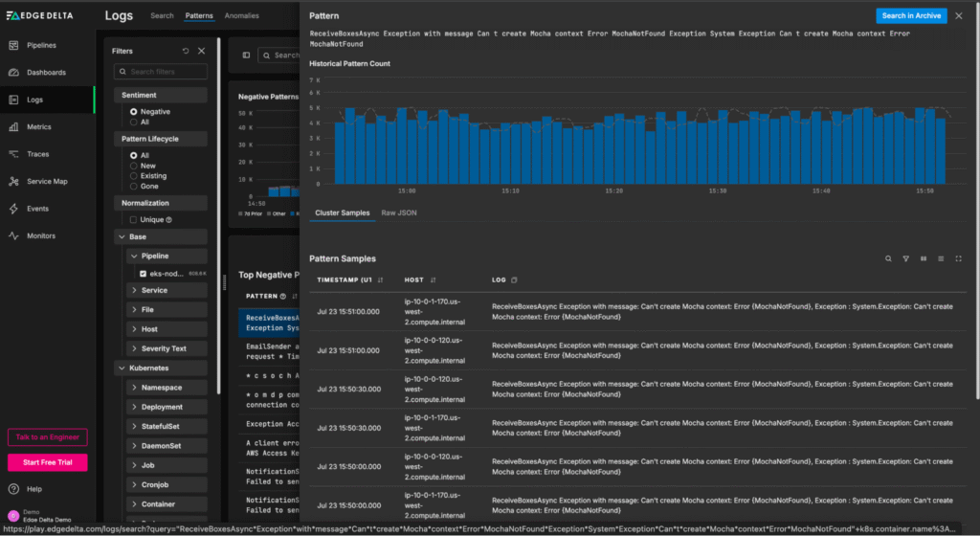This screenshot has height=536, width=980.
Task: Switch to the Raw JSON tab
Action: tap(399, 212)
